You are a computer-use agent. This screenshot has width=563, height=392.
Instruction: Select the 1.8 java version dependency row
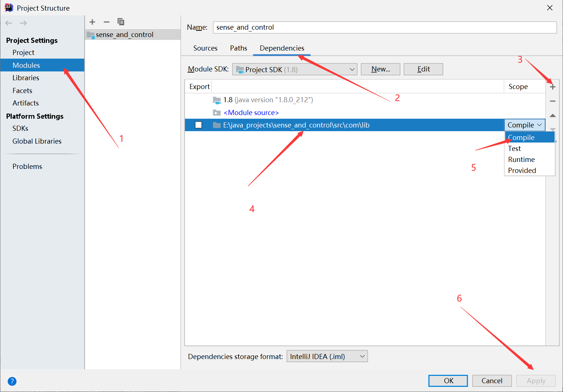coord(365,100)
